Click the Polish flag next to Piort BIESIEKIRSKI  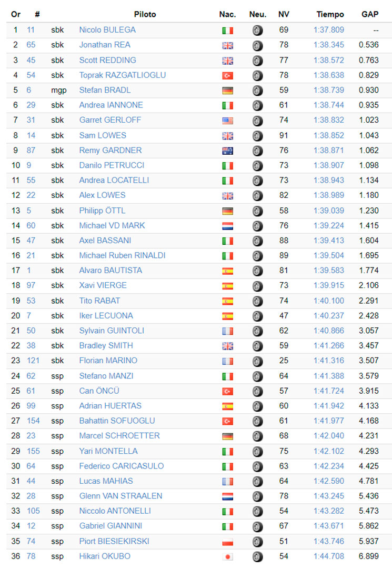[x=227, y=542]
